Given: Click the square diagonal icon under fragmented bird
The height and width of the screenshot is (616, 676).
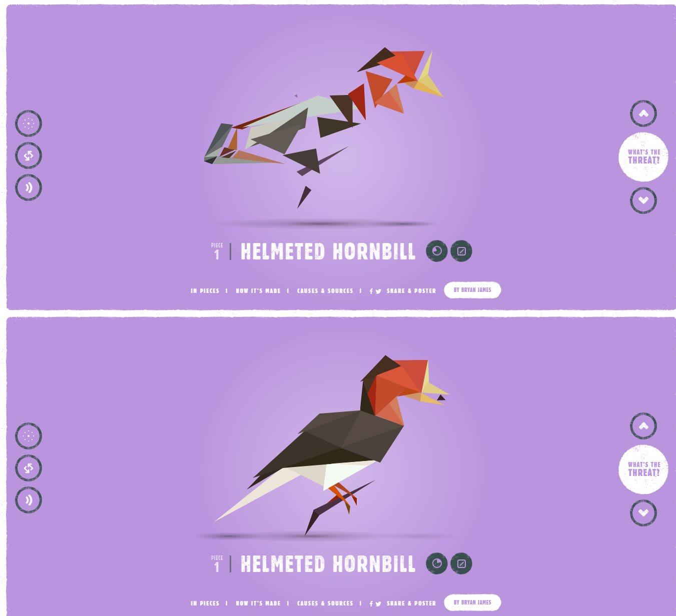Looking at the screenshot, I should coord(461,251).
